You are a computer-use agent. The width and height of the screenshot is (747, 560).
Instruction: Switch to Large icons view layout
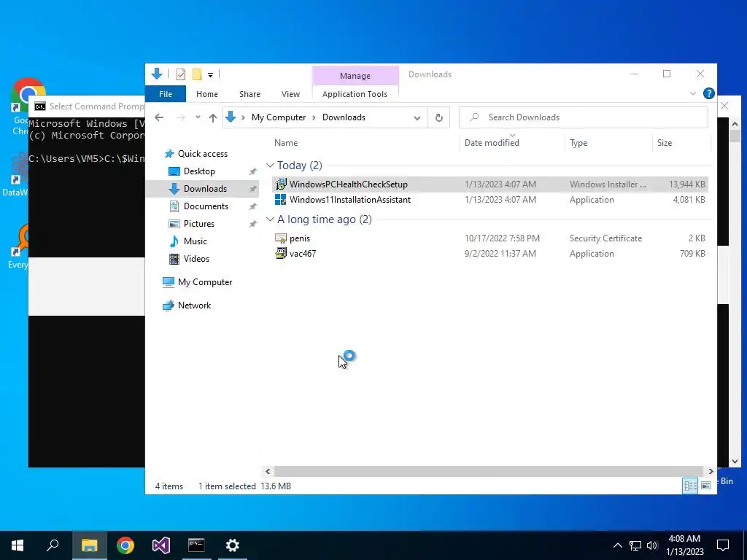coord(706,485)
